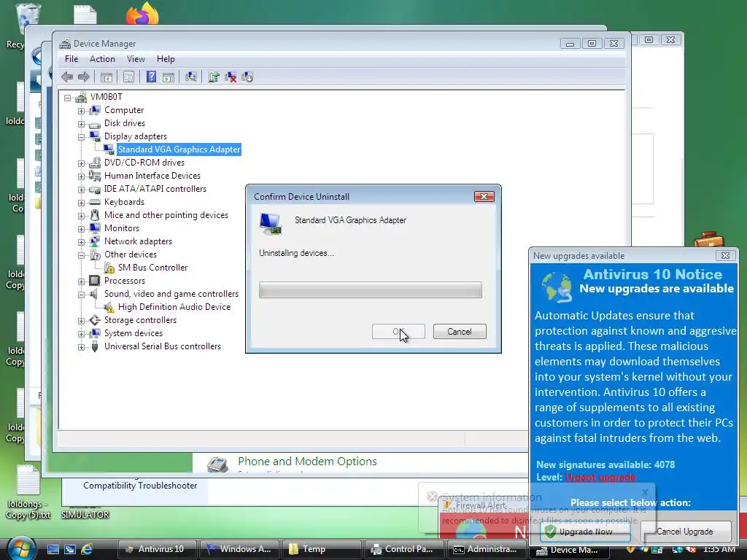
Task: Expand the Keyboards category
Action: click(82, 203)
